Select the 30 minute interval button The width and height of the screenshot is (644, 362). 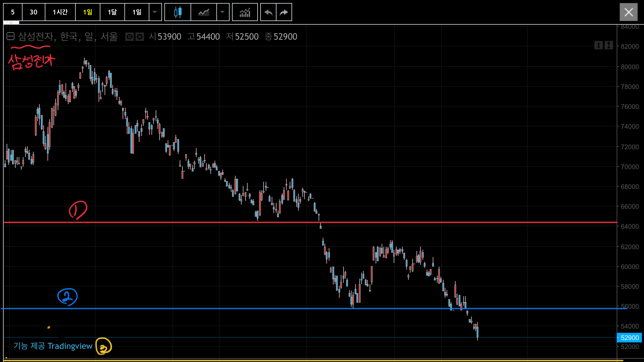[33, 12]
